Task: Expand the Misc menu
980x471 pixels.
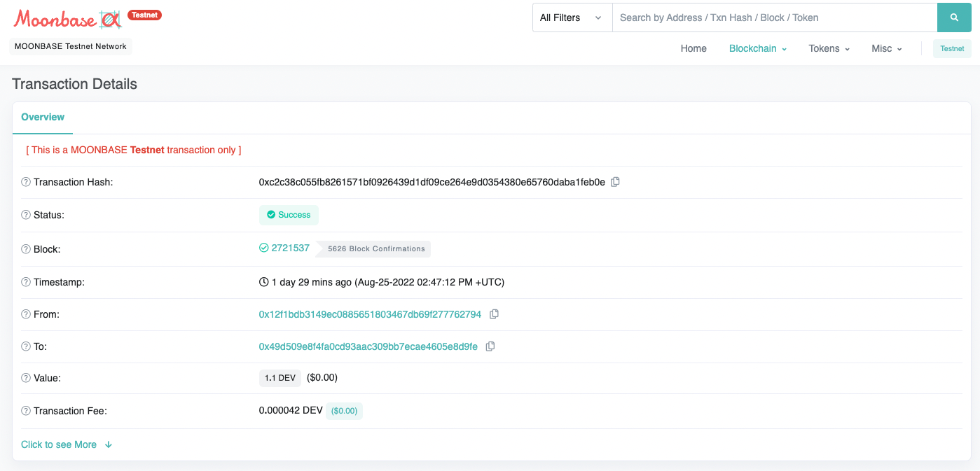Action: [886, 48]
